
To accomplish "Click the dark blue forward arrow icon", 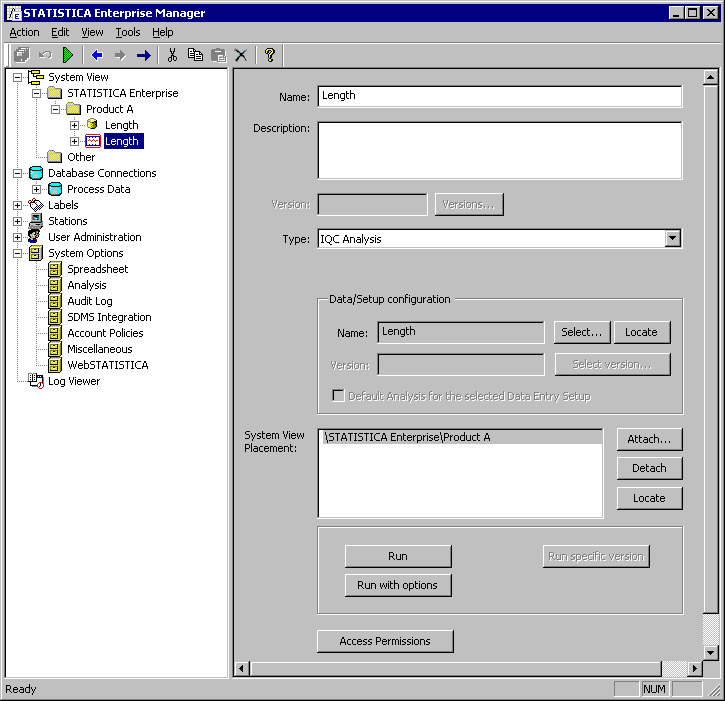I will click(143, 55).
